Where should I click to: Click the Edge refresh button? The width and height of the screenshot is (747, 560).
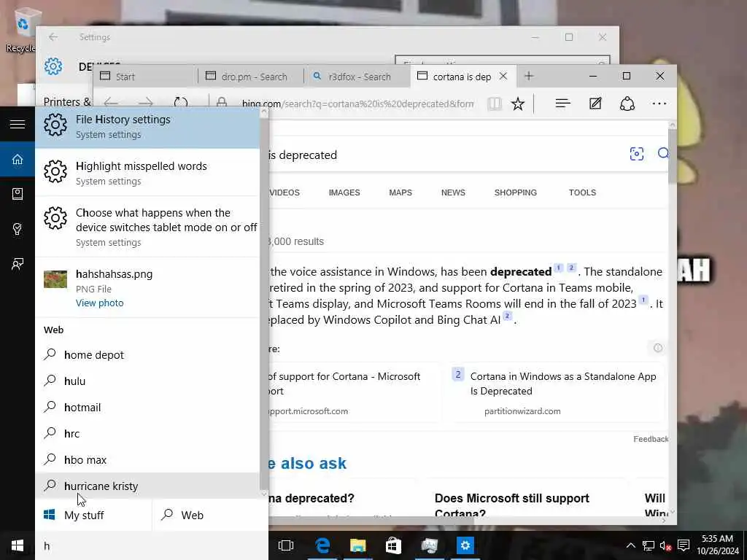pos(181,102)
